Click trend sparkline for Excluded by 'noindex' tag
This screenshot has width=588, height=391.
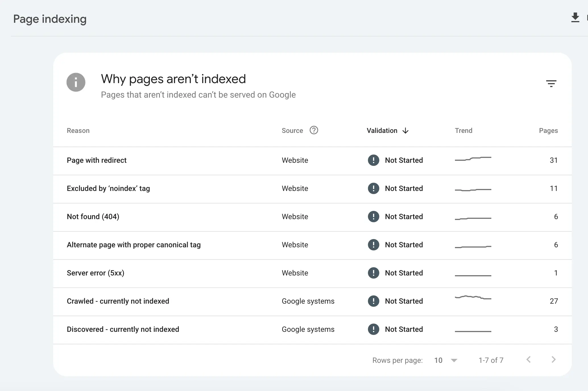coord(473,190)
